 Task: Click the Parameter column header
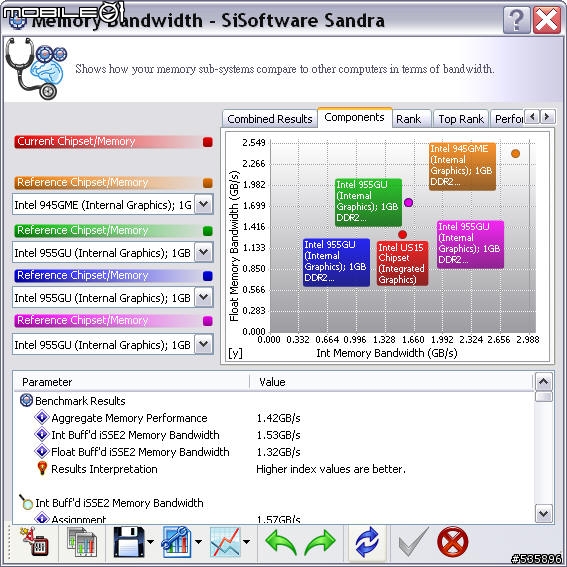[x=132, y=382]
